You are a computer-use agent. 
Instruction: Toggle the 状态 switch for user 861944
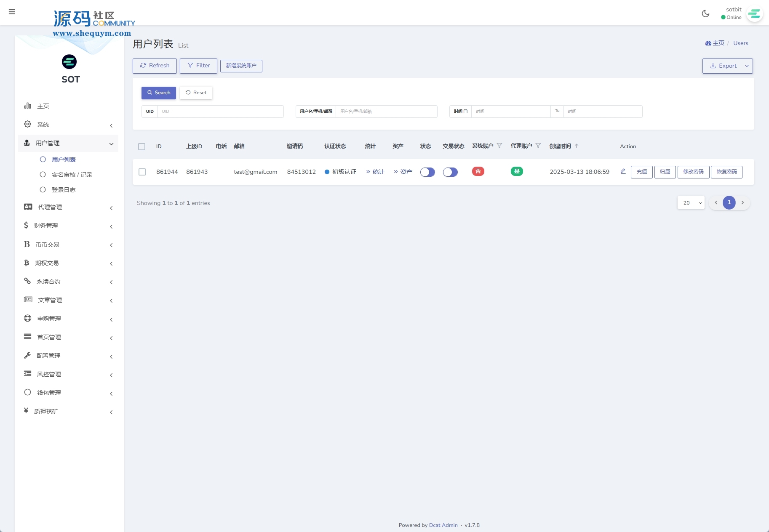pyautogui.click(x=427, y=172)
